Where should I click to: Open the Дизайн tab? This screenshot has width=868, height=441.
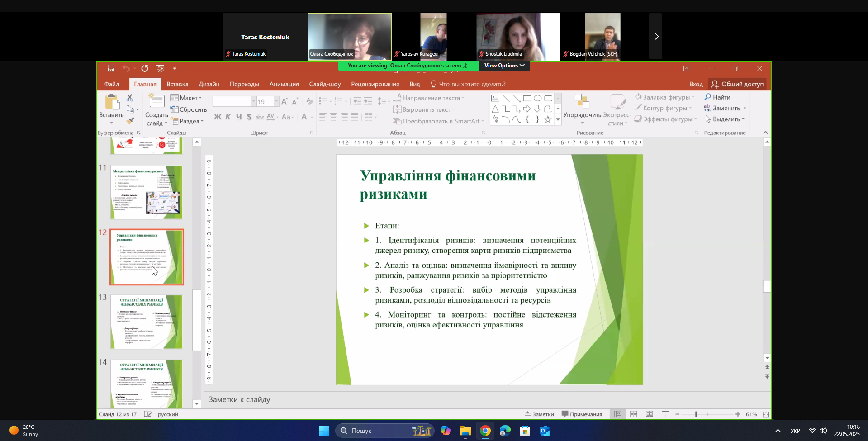click(x=209, y=84)
